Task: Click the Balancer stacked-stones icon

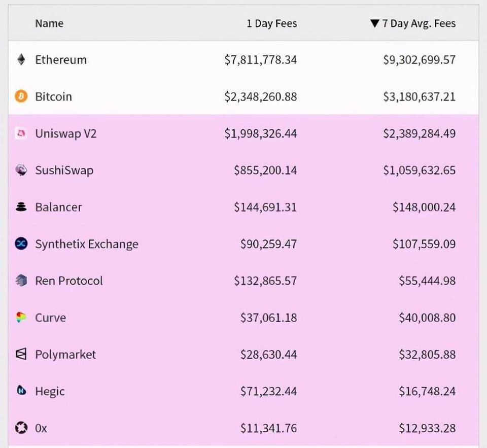Action: click(x=21, y=207)
